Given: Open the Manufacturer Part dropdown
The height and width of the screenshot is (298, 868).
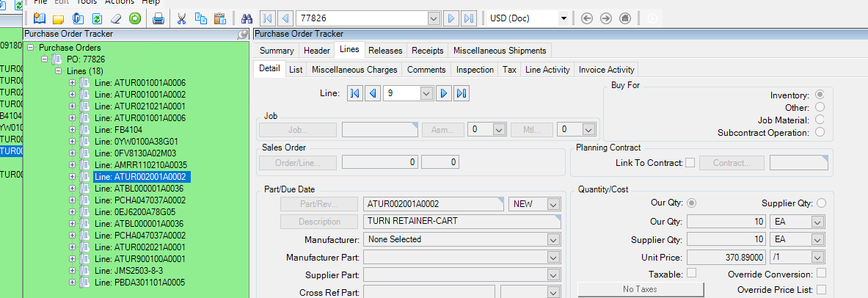Looking at the screenshot, I should pos(552,257).
